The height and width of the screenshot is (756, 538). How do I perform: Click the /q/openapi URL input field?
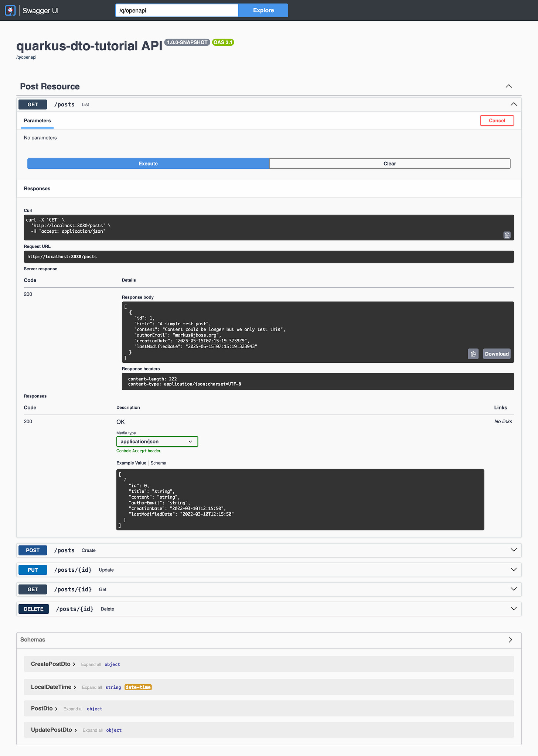[x=177, y=10]
